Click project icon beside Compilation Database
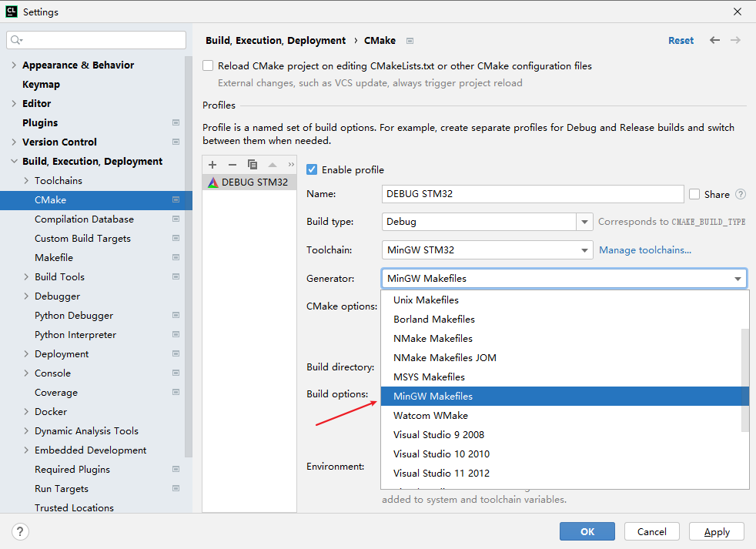This screenshot has width=756, height=549. [x=176, y=219]
